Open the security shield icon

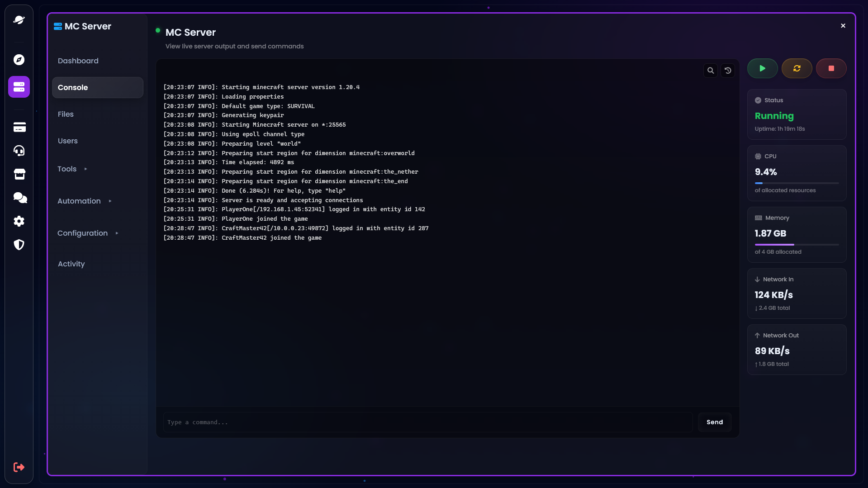pos(19,245)
